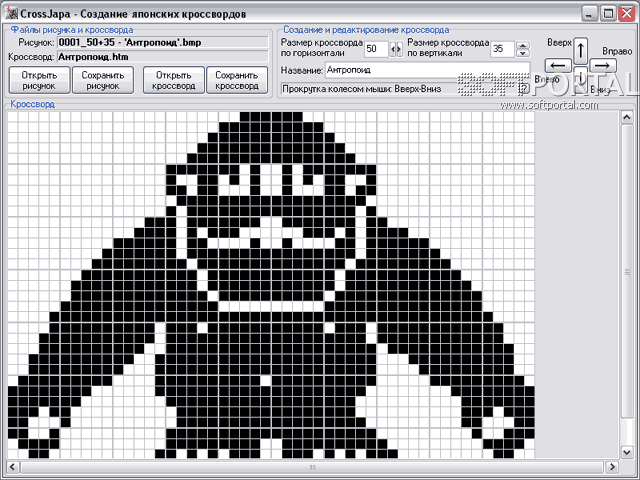The image size is (640, 480).
Task: Click the Файлы рисунка и кроссворда group title
Action: pos(72,30)
